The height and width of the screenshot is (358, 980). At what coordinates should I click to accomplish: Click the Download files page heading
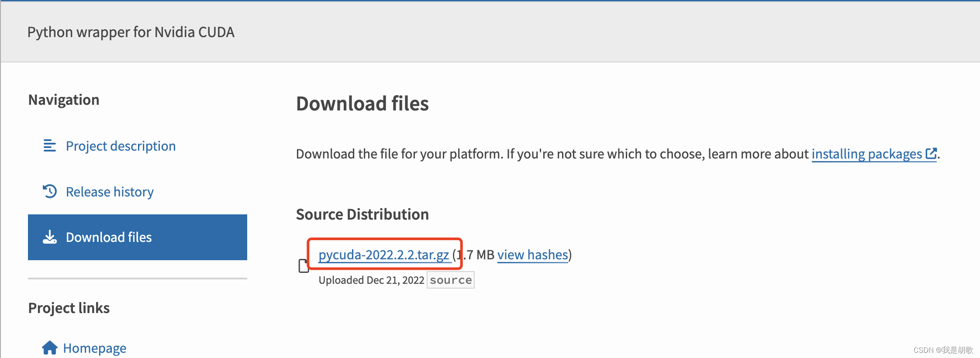[362, 104]
